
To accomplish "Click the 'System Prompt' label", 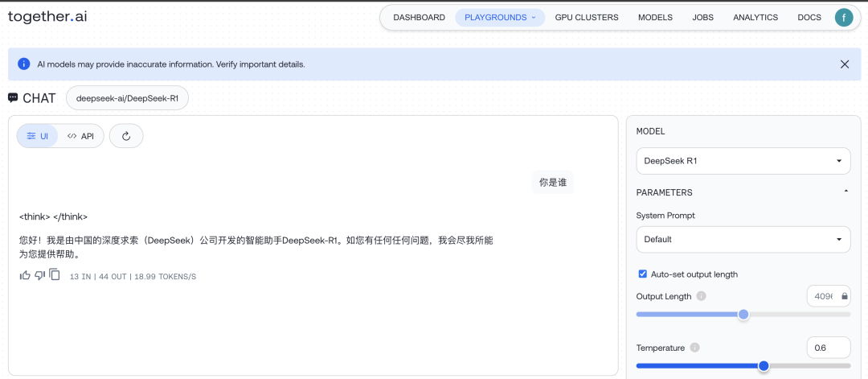I will coord(664,215).
